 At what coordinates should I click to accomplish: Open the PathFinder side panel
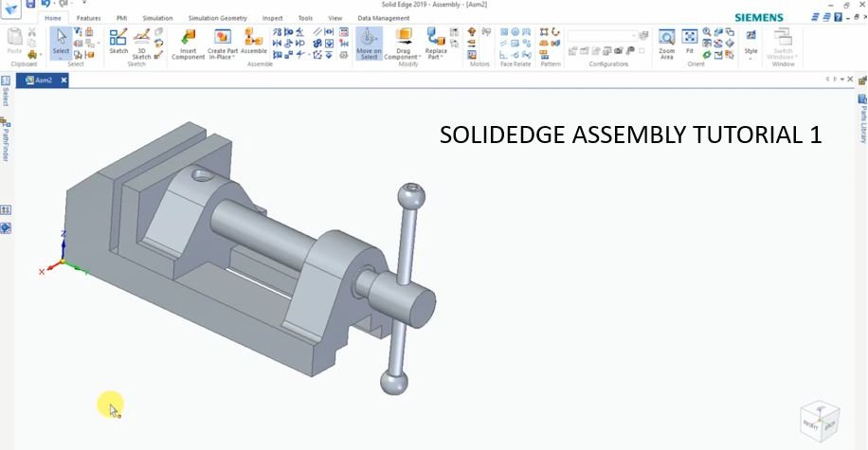(5, 137)
